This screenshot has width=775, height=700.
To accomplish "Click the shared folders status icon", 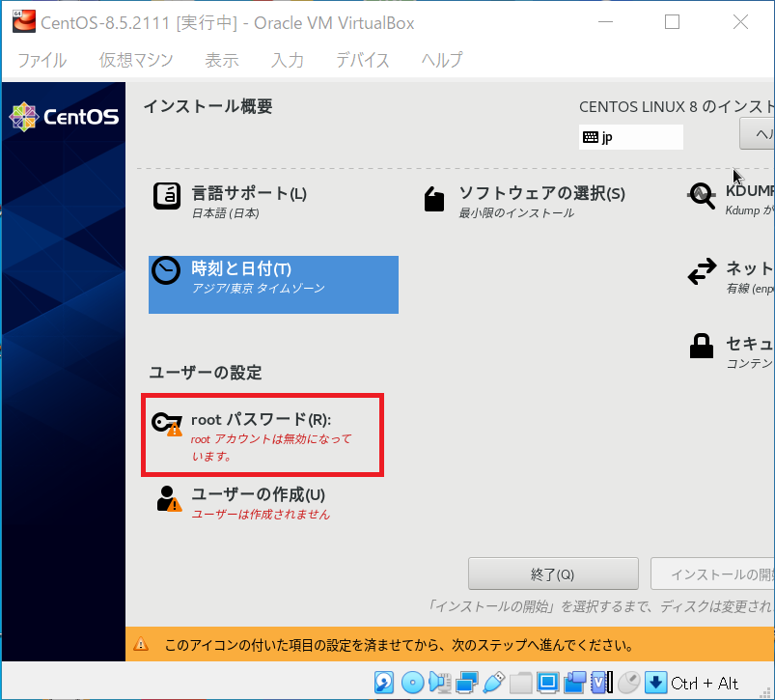I will click(520, 683).
